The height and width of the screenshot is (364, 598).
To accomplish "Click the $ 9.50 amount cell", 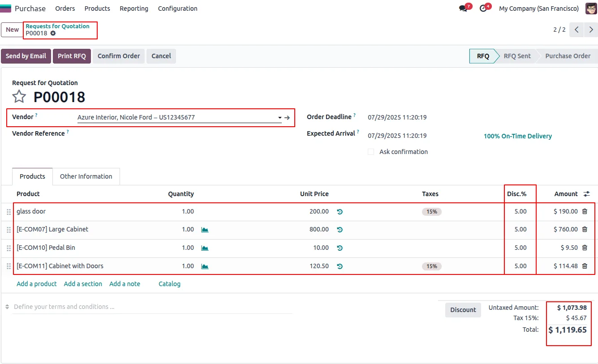I will click(x=569, y=248).
